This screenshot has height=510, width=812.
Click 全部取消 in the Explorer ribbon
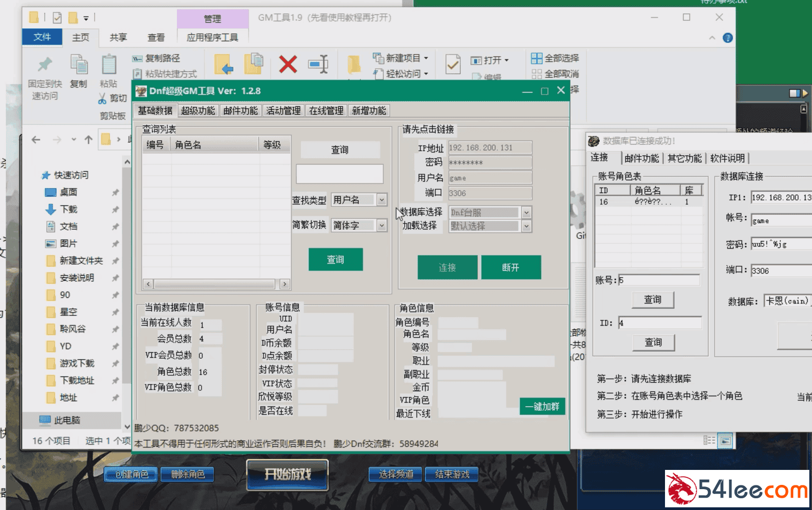555,74
